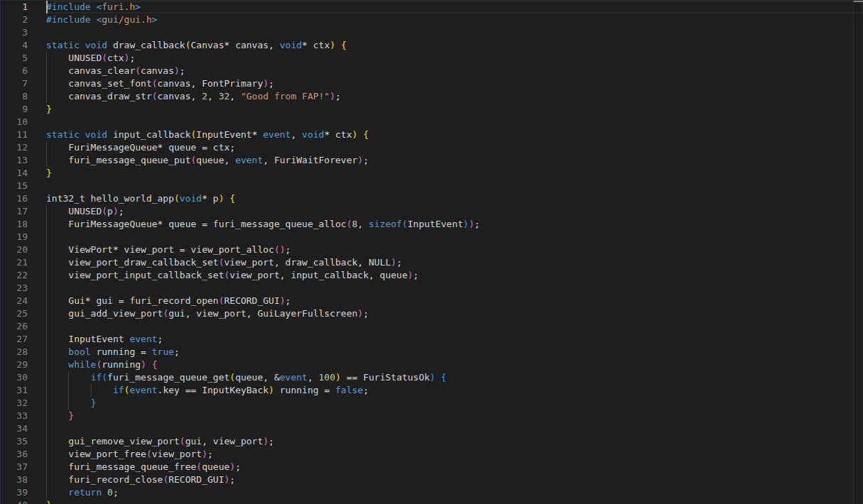Click the NULL argument on line 21
The image size is (863, 504).
coord(379,263)
